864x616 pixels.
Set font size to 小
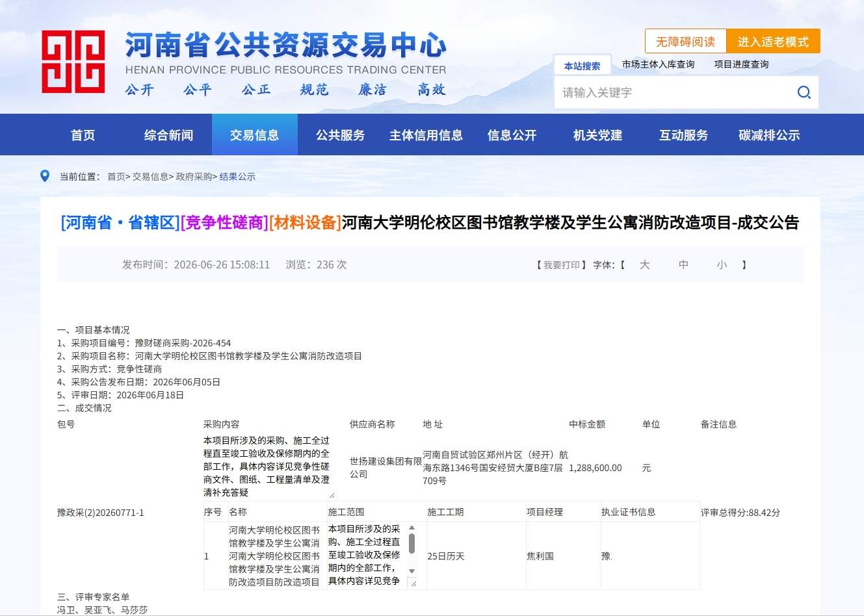pos(722,265)
